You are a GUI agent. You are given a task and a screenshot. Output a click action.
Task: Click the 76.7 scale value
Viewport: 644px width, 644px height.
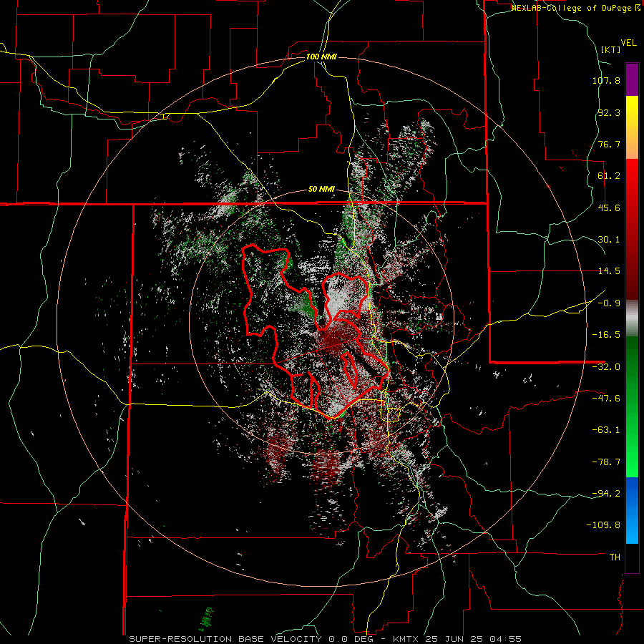pyautogui.click(x=609, y=144)
